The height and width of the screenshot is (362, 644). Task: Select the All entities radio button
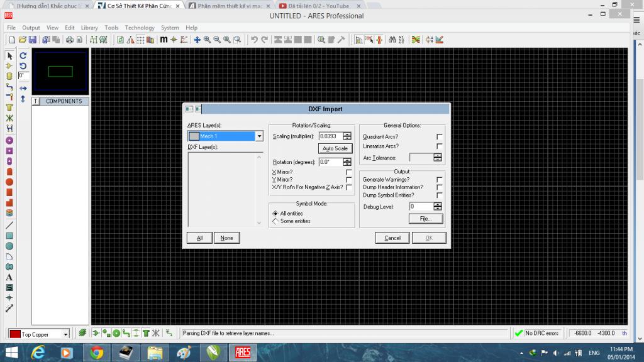(275, 214)
